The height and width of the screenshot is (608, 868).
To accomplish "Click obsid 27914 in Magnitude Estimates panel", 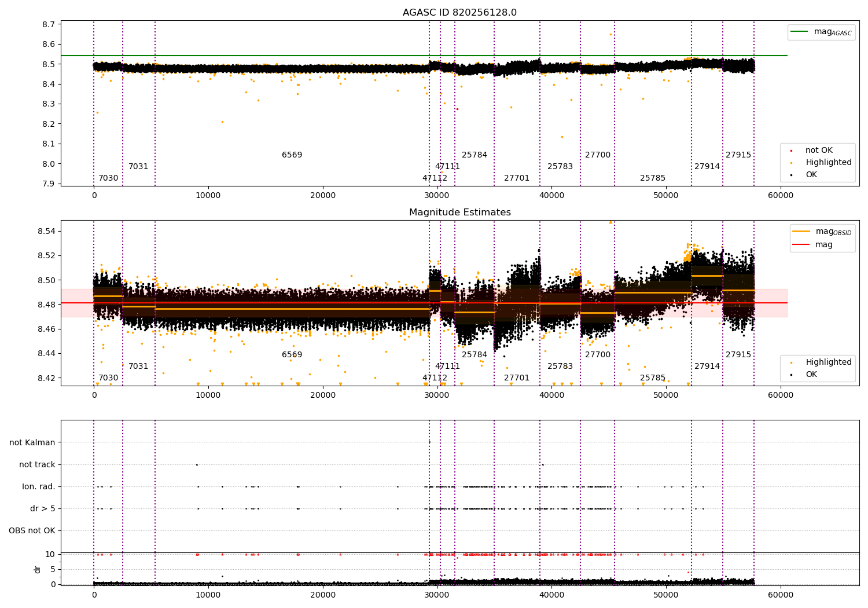I will tap(707, 367).
